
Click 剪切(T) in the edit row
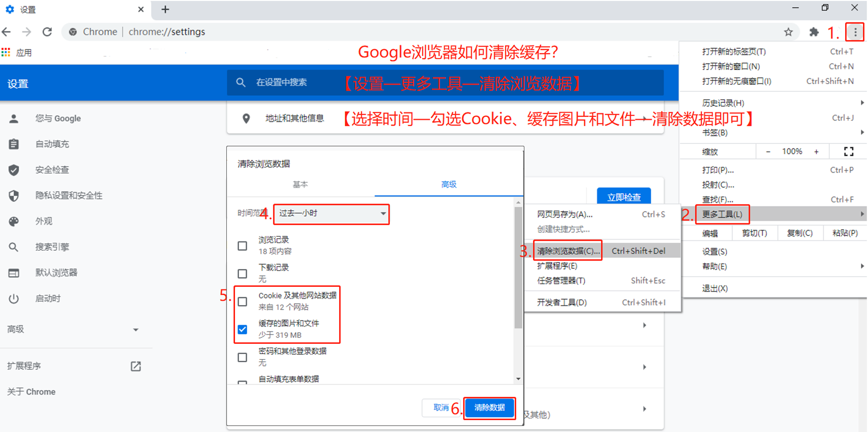tap(754, 233)
